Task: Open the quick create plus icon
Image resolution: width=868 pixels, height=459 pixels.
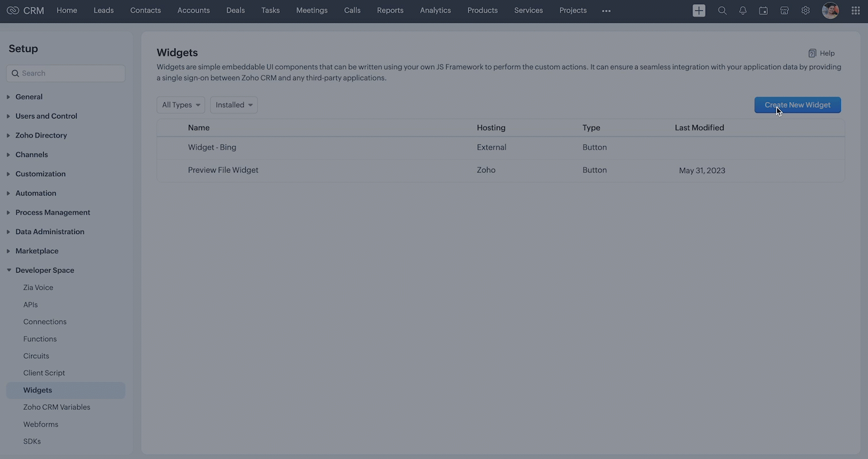Action: point(699,10)
